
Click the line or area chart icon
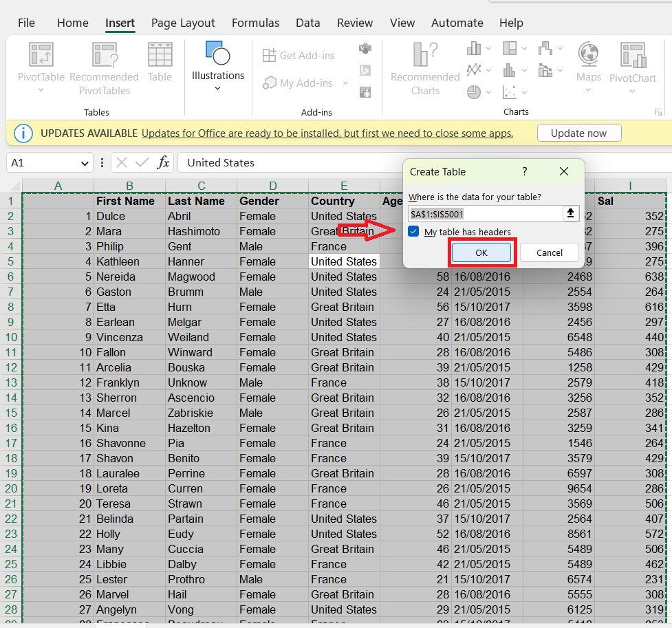pos(474,70)
